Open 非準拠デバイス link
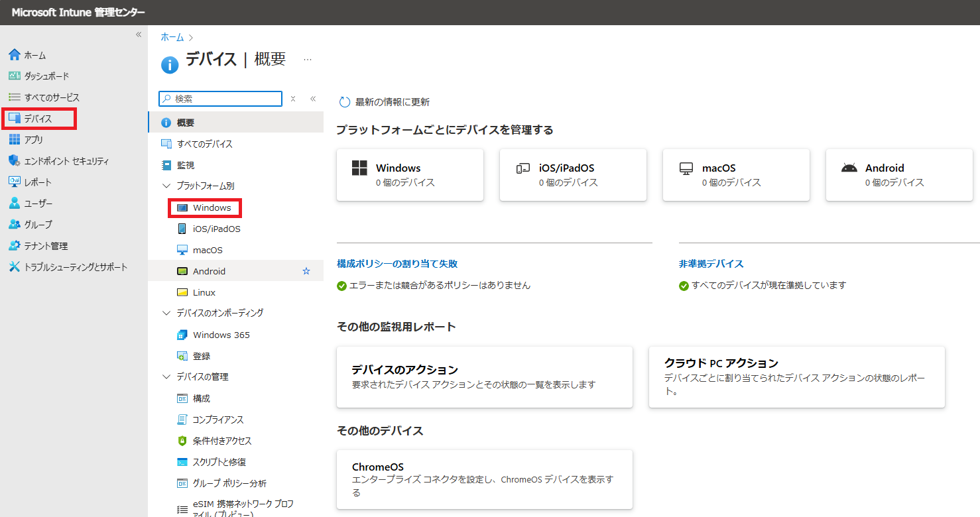 [711, 264]
